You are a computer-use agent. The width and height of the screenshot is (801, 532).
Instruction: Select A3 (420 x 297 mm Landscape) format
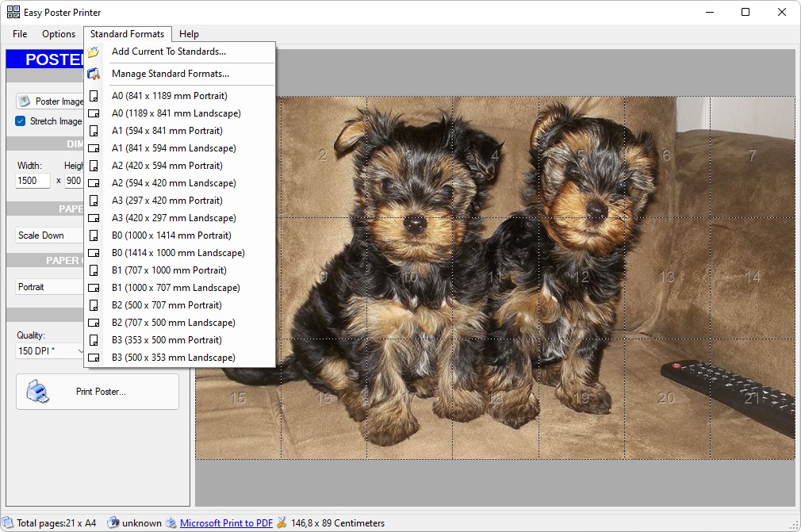point(180,218)
